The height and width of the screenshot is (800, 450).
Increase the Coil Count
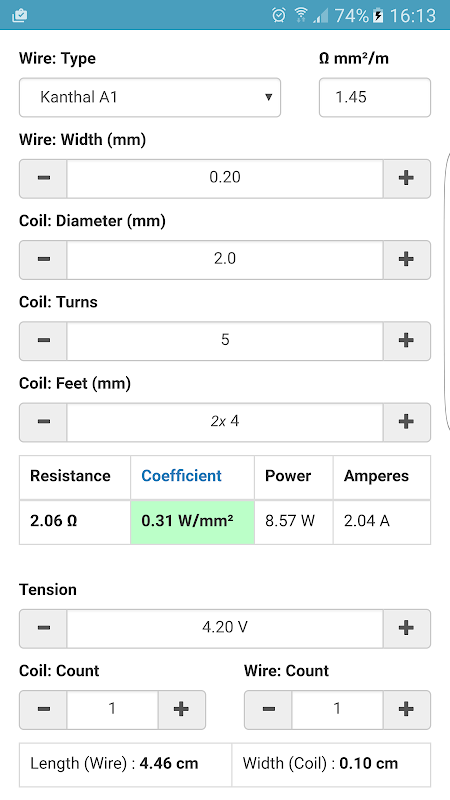(182, 709)
